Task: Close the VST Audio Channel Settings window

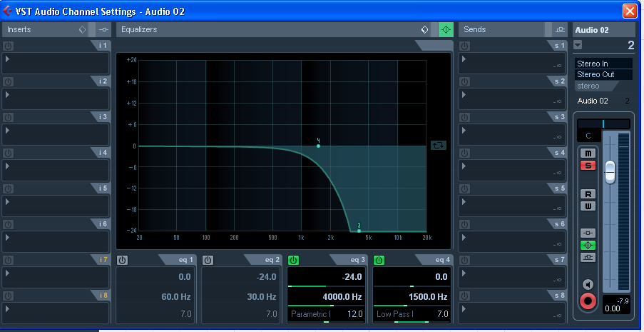Action: point(629,11)
